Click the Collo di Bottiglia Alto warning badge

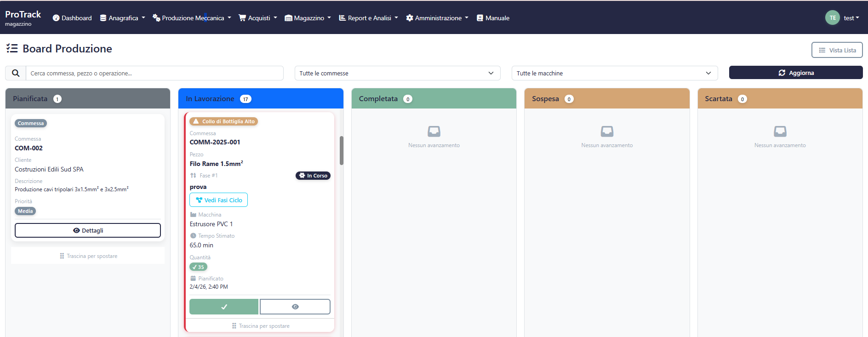point(224,121)
